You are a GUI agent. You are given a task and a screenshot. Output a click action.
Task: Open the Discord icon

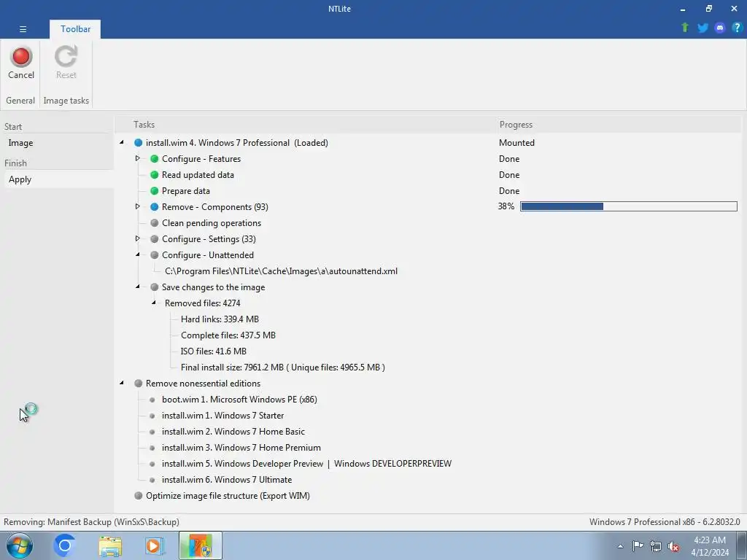pos(720,28)
